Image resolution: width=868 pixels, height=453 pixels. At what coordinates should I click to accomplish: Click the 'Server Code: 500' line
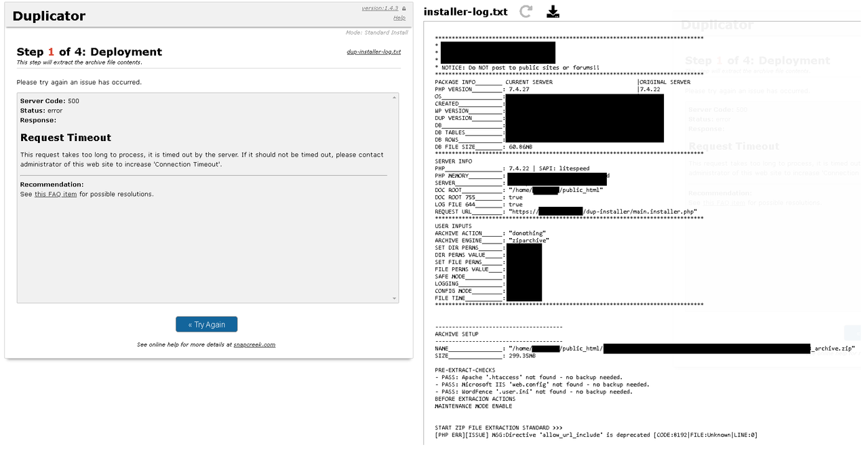[x=50, y=101]
